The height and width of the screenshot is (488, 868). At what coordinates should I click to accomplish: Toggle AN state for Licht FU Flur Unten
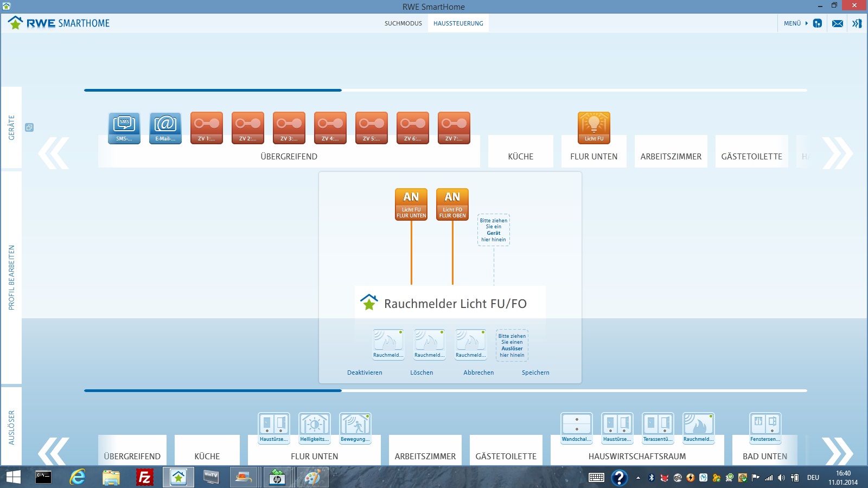411,204
